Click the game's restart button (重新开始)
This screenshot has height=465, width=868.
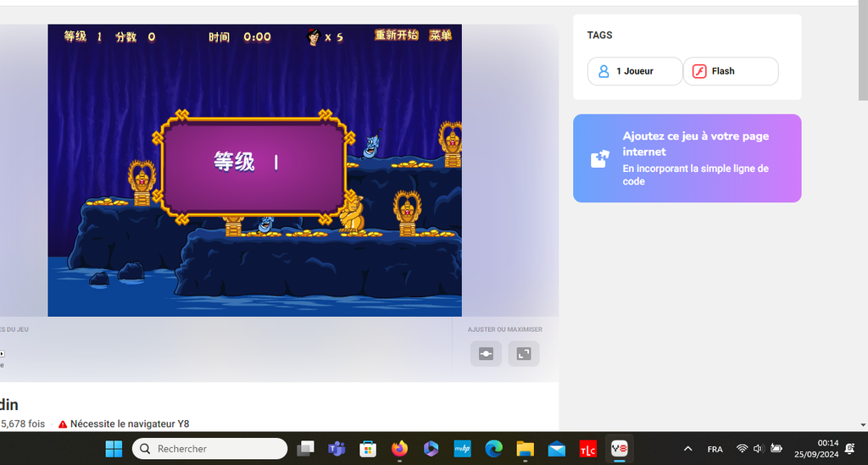(x=397, y=36)
